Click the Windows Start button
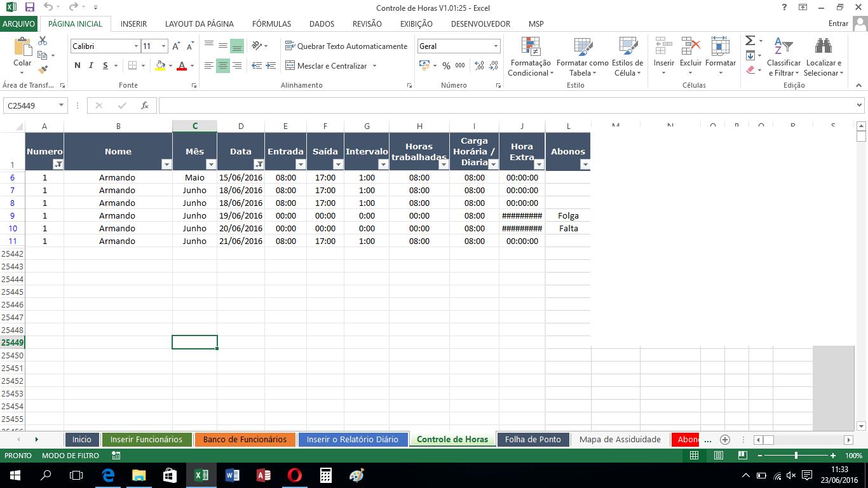This screenshot has height=488, width=868. pyautogui.click(x=15, y=475)
